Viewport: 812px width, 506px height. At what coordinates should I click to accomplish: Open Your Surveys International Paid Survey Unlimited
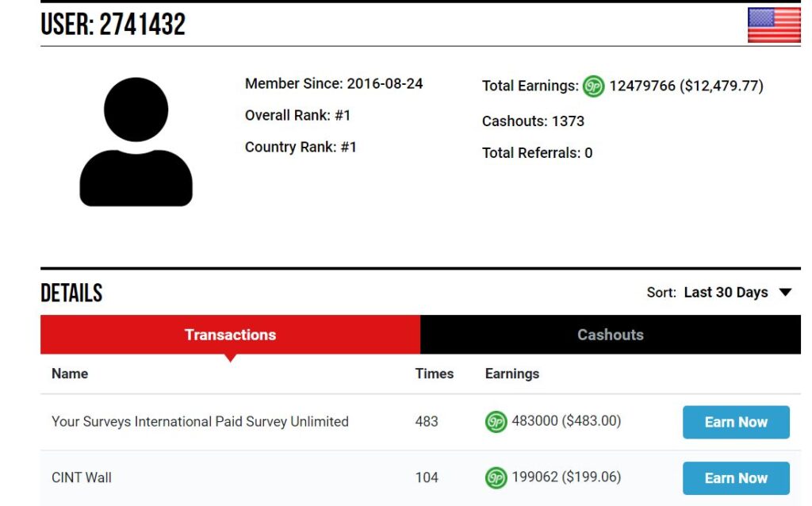[200, 422]
